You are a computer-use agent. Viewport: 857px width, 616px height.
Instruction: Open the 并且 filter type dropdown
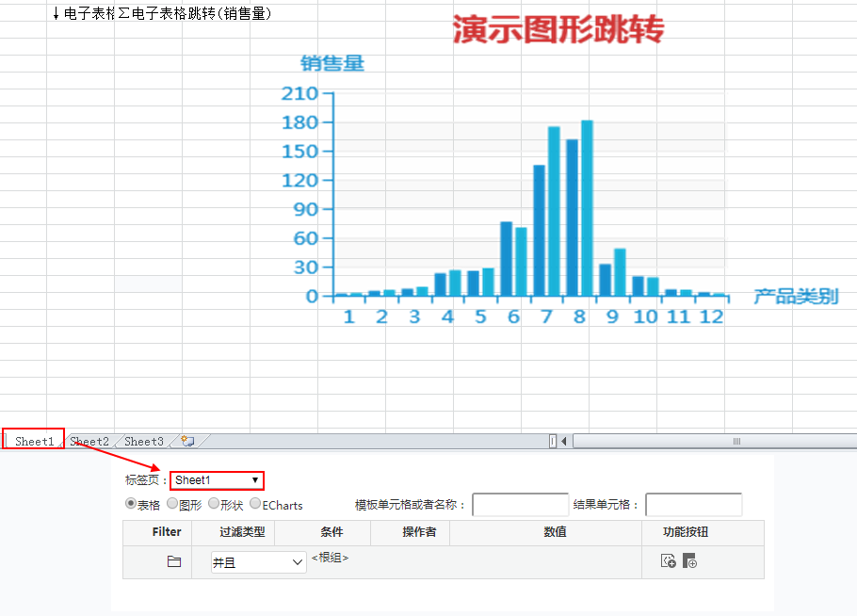[259, 562]
